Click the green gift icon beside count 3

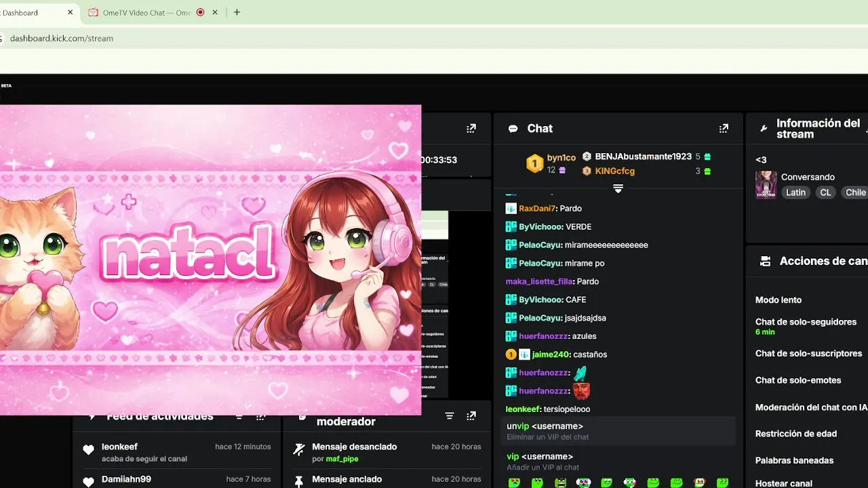pyautogui.click(x=707, y=171)
